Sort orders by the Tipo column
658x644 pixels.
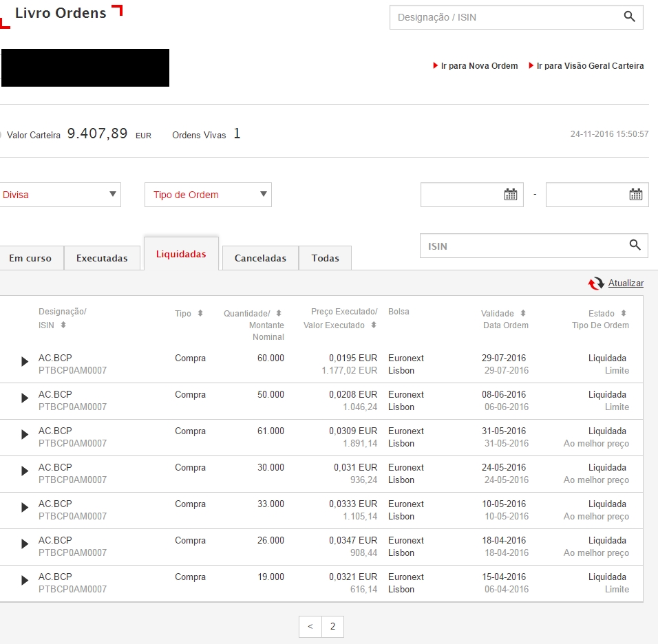point(200,314)
